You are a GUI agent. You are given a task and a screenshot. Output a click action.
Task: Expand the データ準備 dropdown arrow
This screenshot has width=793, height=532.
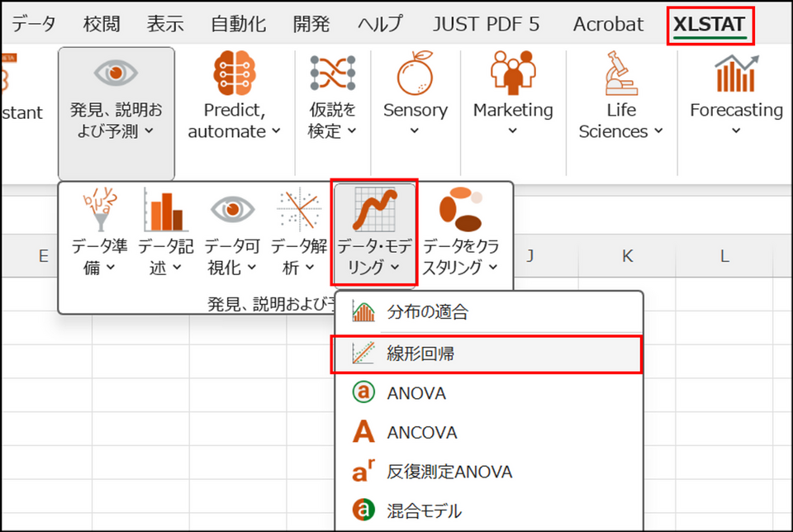[110, 267]
